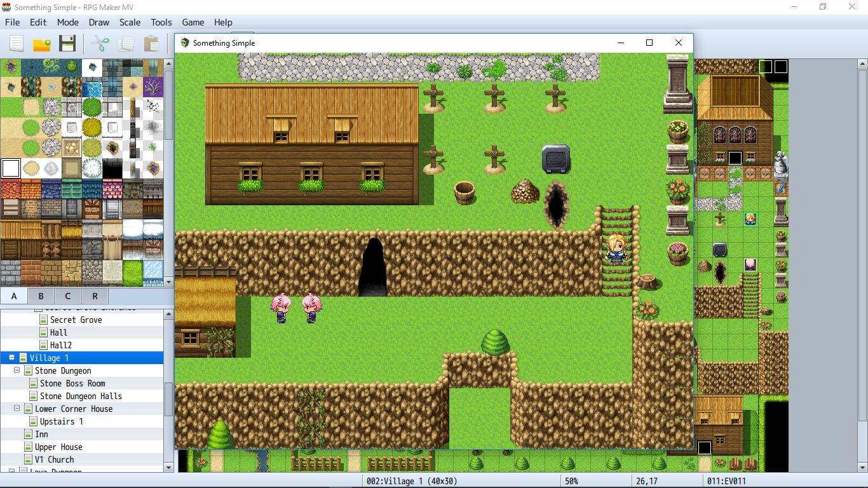
Task: Select the Inn map entry
Action: click(41, 434)
